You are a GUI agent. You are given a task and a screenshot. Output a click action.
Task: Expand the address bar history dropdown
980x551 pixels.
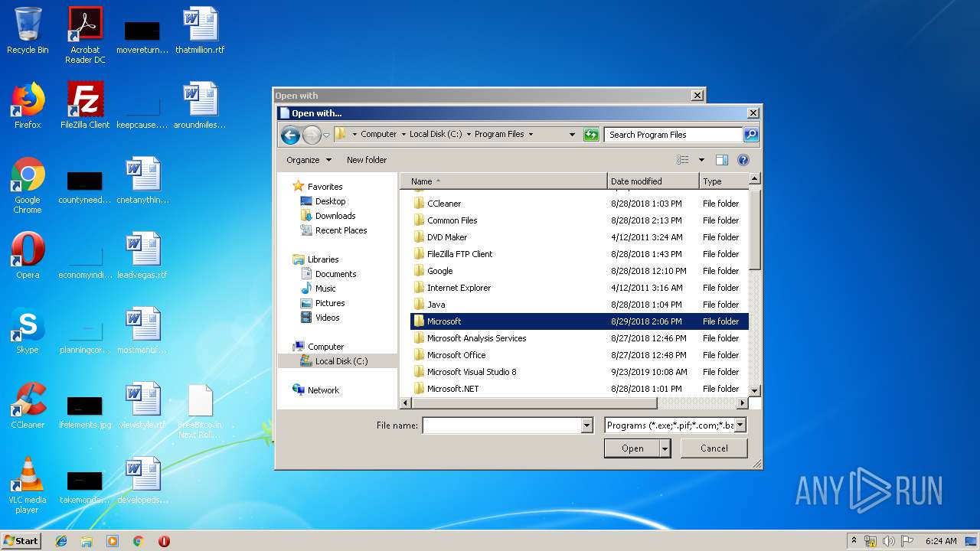[572, 135]
